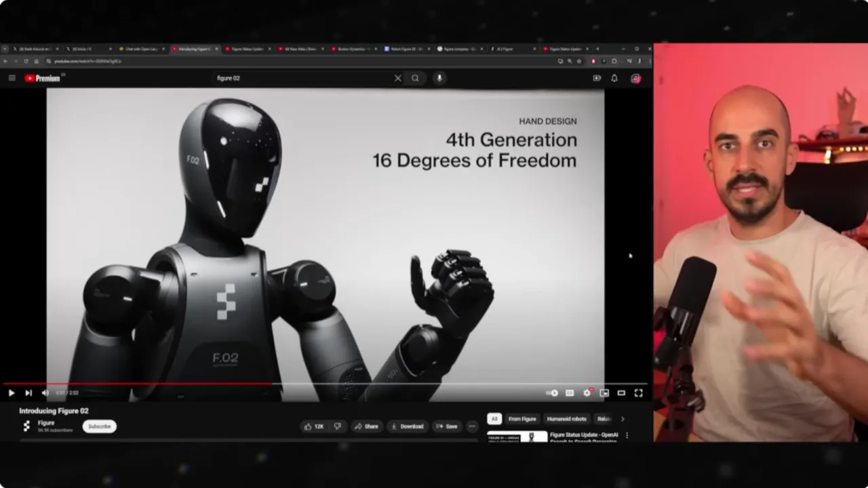Open the browser home button
The image size is (868, 488).
37,61
